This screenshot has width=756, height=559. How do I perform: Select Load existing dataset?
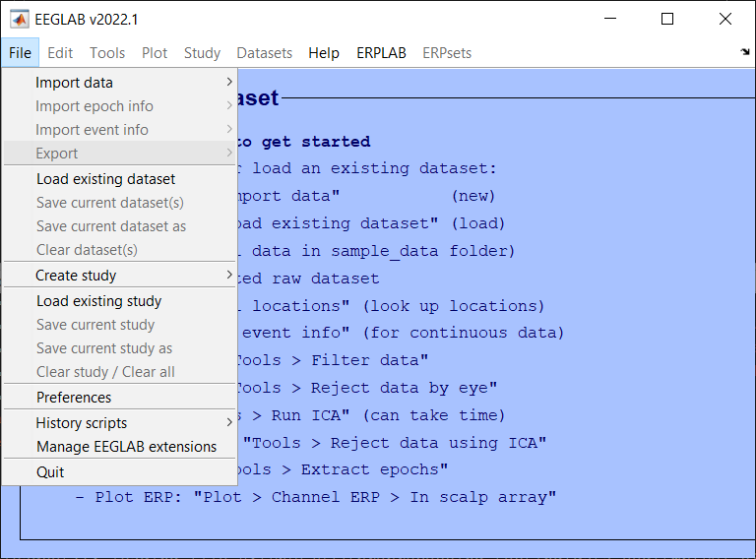pos(105,179)
